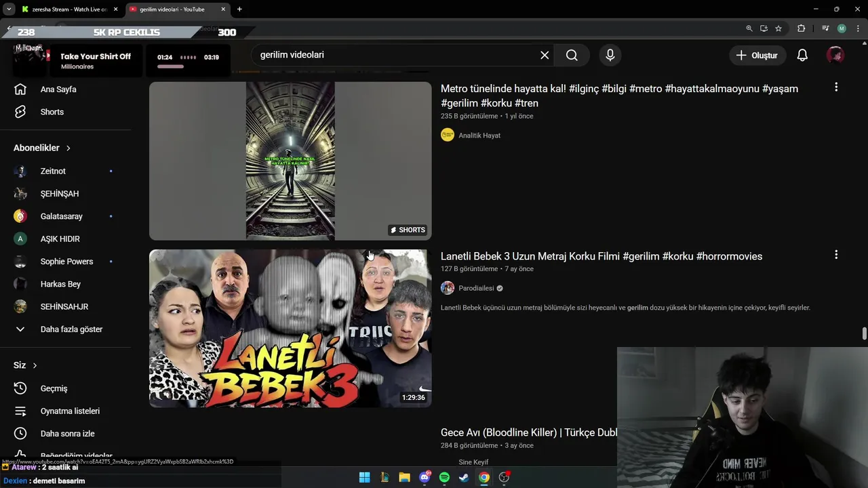Screen dimensions: 868x488
Task: Open Daha sonra izle watch later
Action: [68, 433]
